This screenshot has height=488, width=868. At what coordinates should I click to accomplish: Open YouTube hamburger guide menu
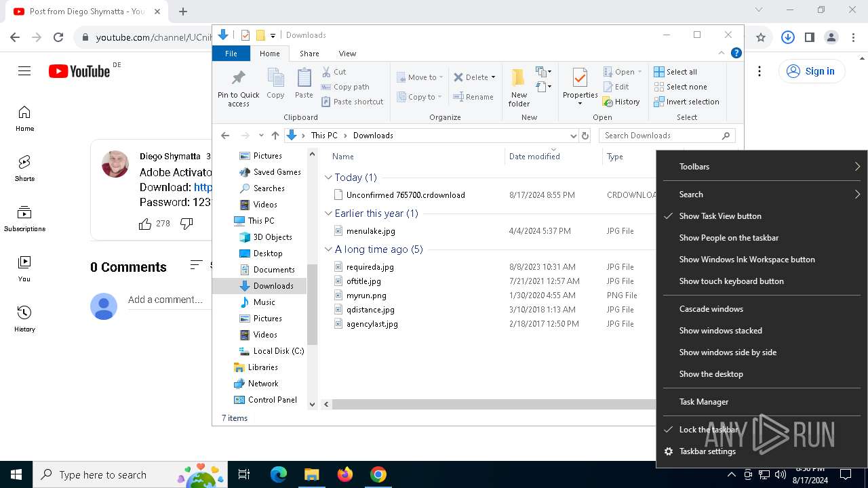coord(24,71)
